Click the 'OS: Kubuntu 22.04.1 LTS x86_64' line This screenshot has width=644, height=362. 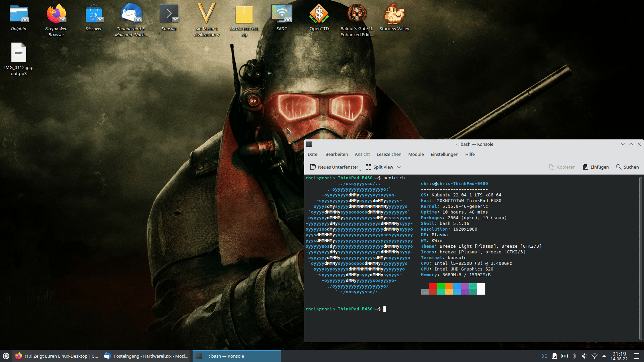tap(461, 195)
